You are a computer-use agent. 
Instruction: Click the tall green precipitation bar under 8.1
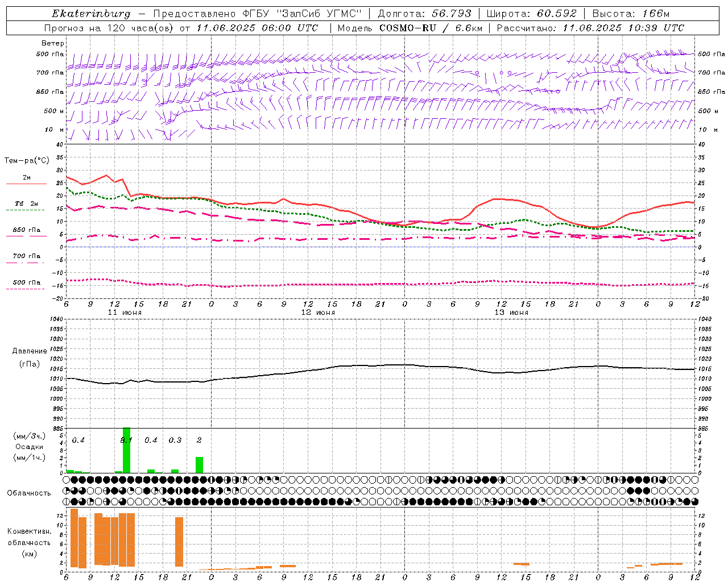tap(126, 450)
